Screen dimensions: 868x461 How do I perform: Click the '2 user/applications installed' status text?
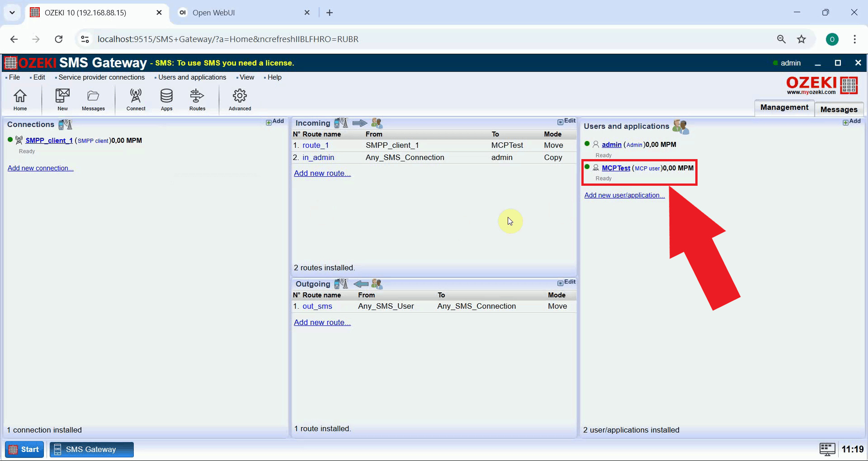click(631, 430)
